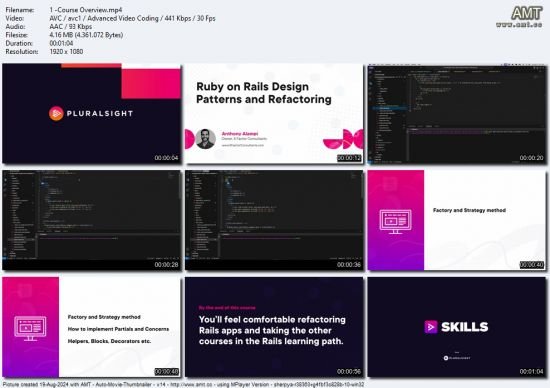Open the code editor thumbnail at 00:00:28
This screenshot has height=388, width=550.
(x=92, y=220)
